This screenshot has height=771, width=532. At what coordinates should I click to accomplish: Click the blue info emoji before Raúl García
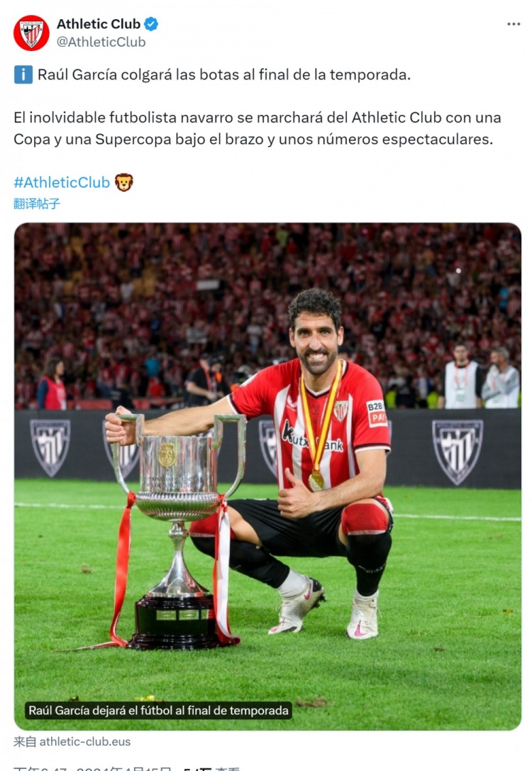tap(23, 75)
